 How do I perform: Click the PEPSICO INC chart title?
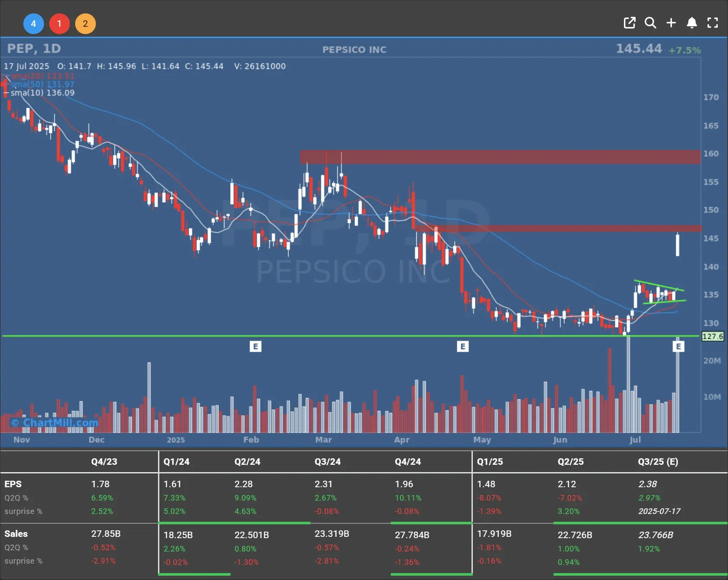click(355, 50)
